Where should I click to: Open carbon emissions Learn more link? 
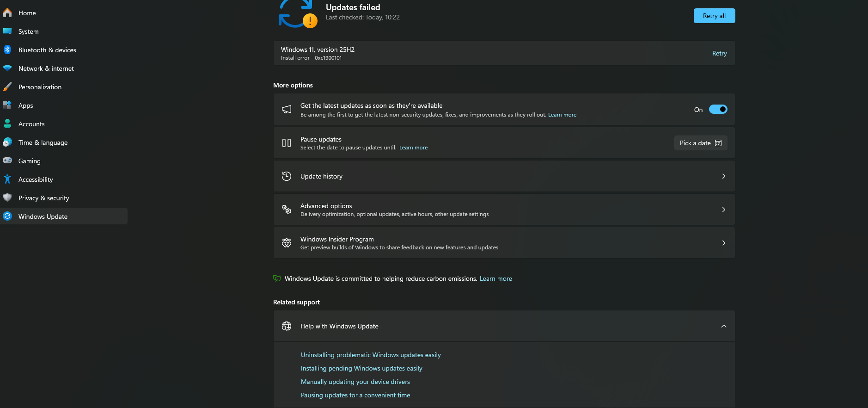496,278
